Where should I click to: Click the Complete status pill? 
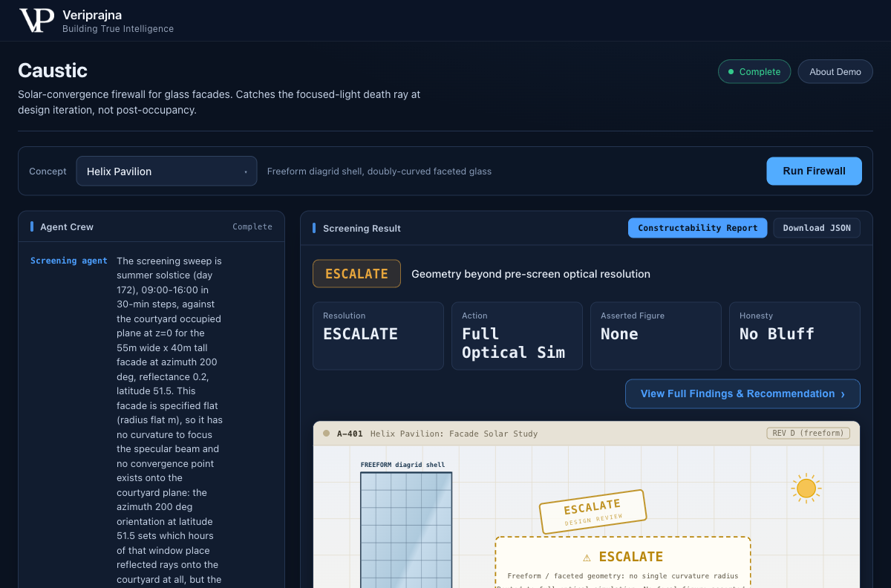tap(754, 71)
